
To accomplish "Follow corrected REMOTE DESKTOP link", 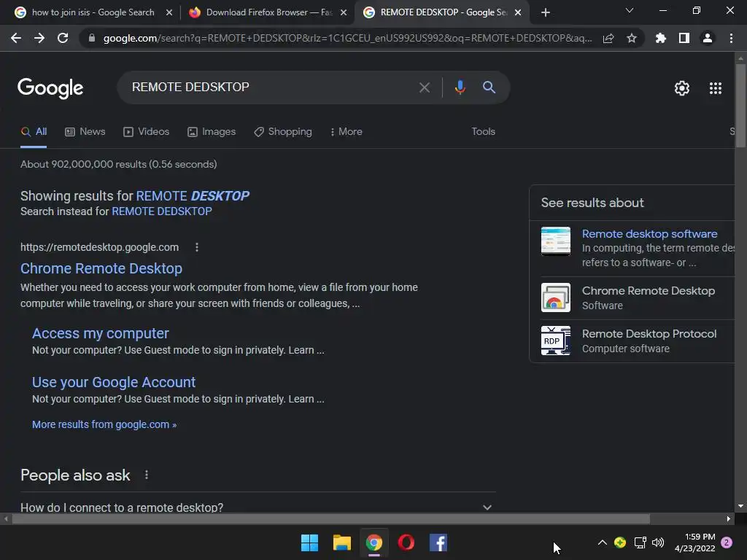I will point(193,195).
